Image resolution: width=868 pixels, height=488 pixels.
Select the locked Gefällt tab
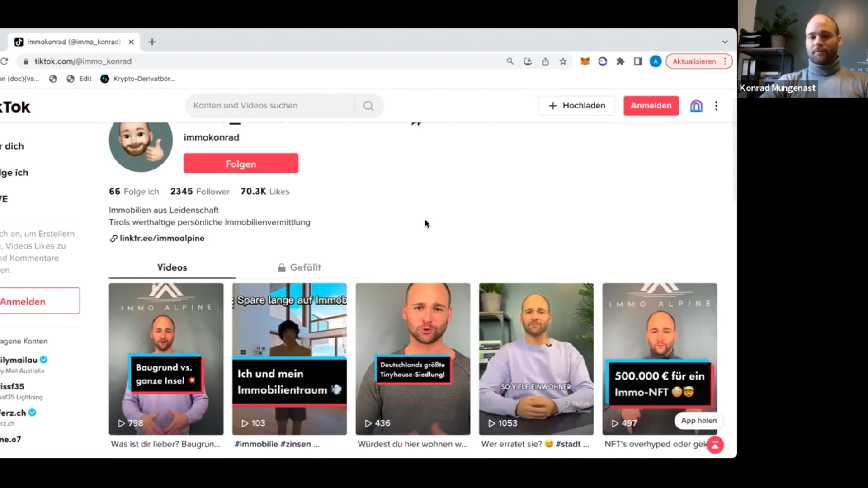tap(299, 267)
